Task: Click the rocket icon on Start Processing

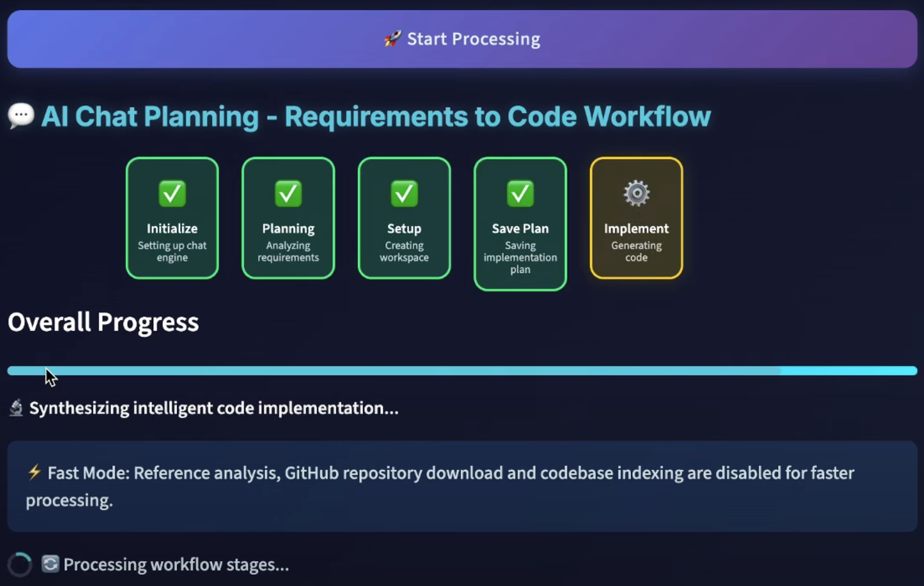Action: tap(392, 39)
